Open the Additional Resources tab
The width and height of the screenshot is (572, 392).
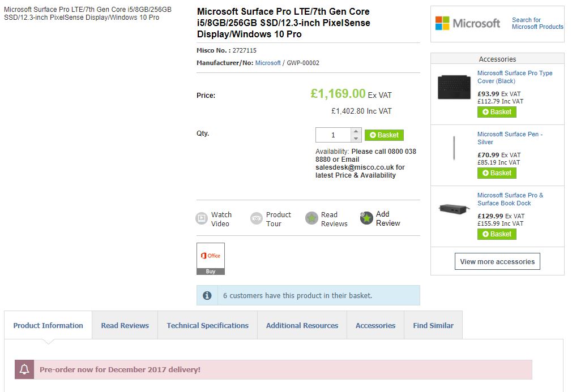pos(302,325)
